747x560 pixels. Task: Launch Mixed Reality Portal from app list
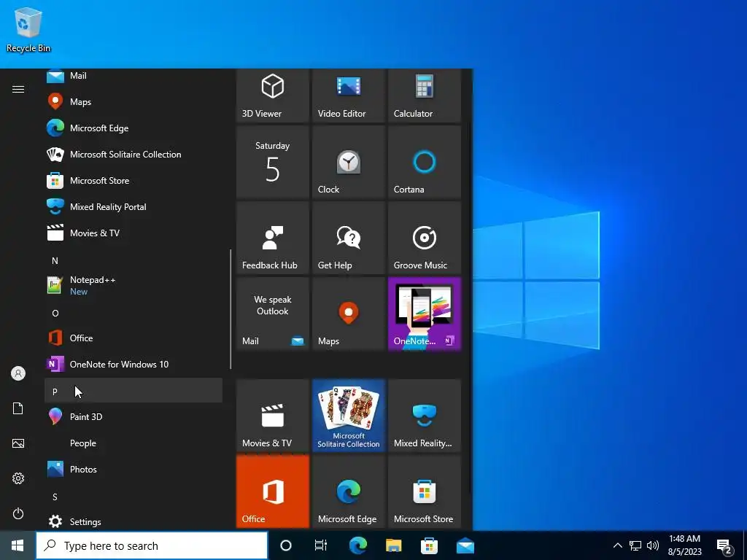133,206
